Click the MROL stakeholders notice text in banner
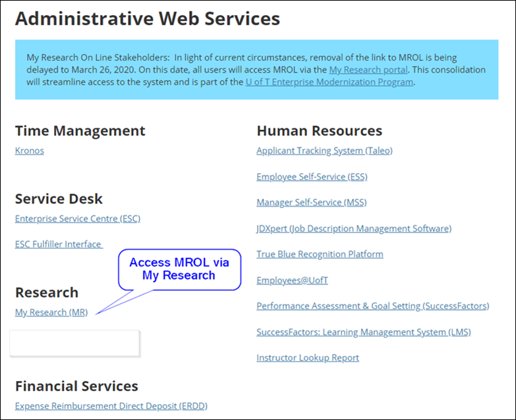This screenshot has width=516, height=420. point(256,70)
